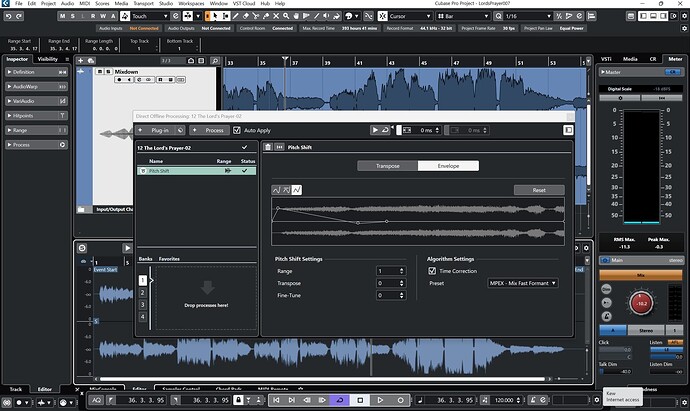Open the Transport menu
The image size is (690, 411).
[x=143, y=4]
